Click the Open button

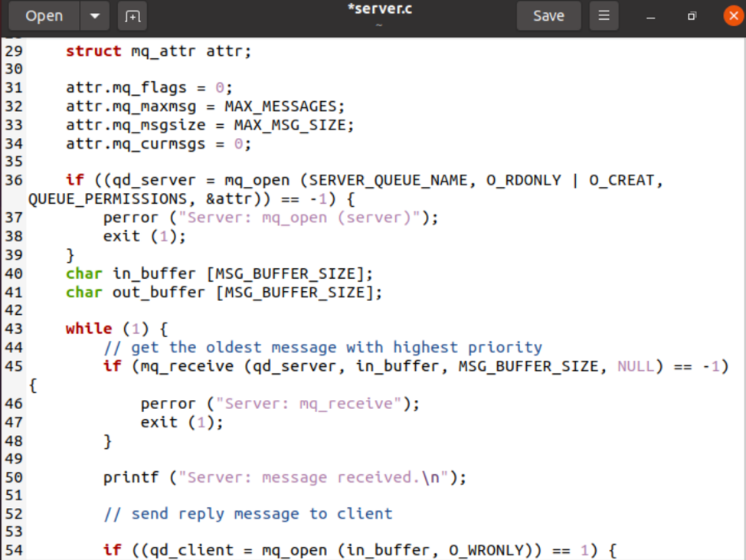[x=44, y=15]
